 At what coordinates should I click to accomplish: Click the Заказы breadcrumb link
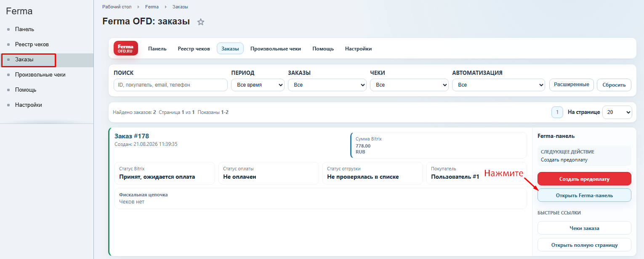(180, 7)
